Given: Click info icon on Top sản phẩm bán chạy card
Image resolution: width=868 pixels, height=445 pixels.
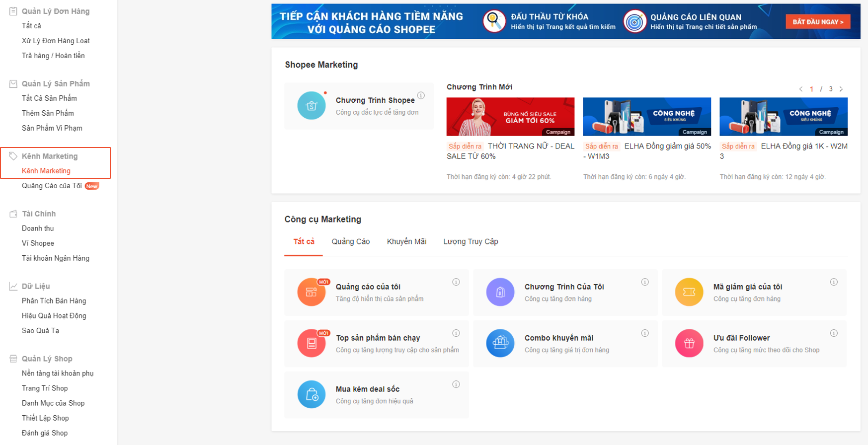Looking at the screenshot, I should pyautogui.click(x=456, y=333).
